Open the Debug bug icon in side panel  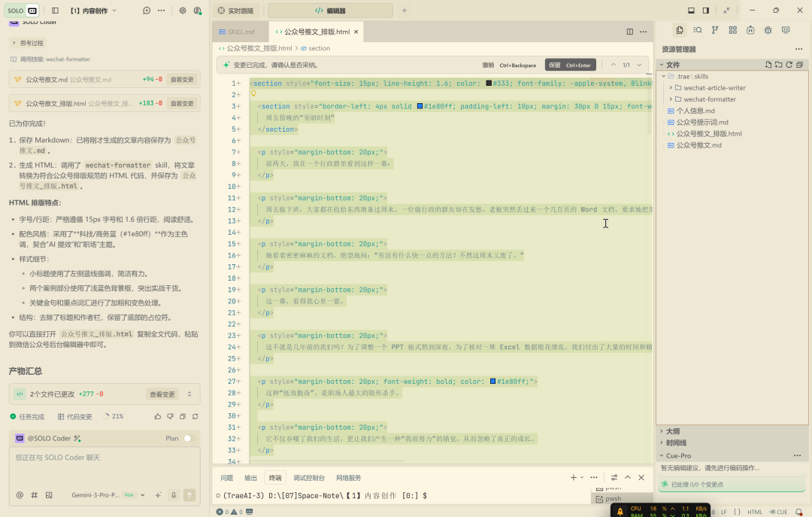[x=768, y=30]
